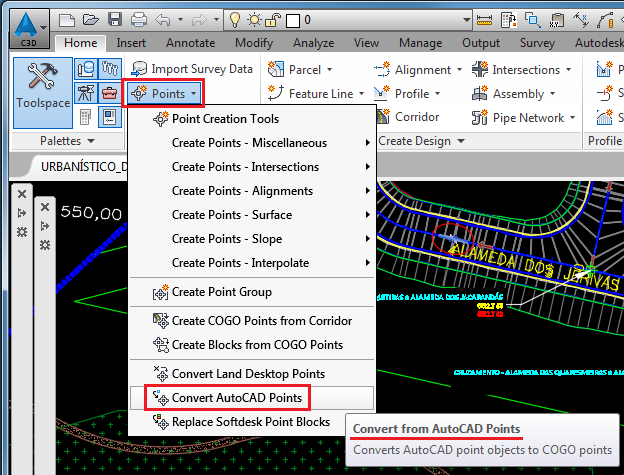Select Point Creation Tools menu item

tap(252, 119)
